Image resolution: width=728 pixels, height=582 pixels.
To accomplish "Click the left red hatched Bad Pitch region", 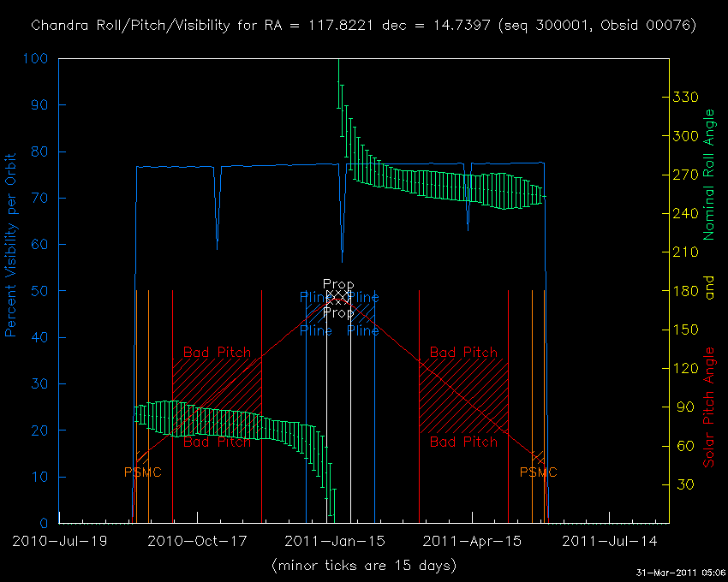I will coord(217,396).
